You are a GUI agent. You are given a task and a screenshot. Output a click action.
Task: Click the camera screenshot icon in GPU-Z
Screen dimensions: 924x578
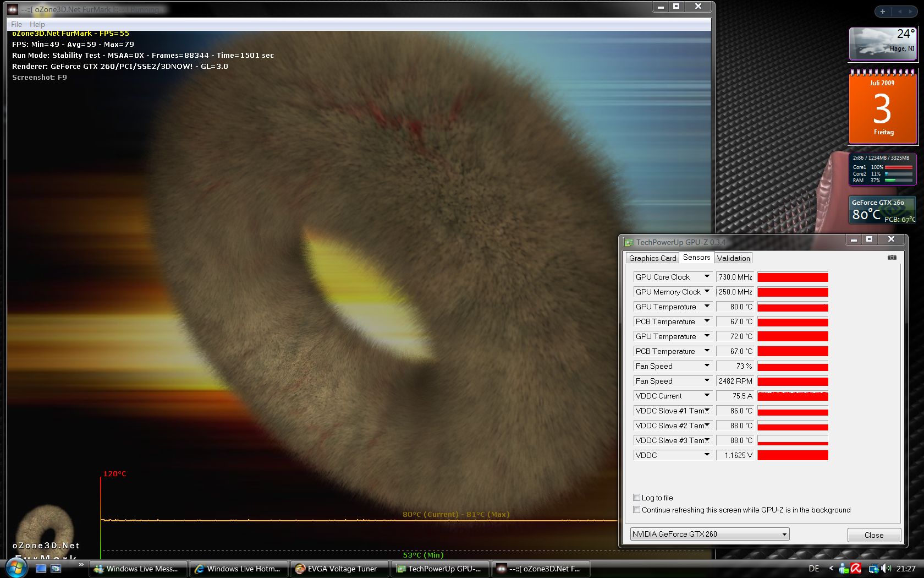(x=892, y=258)
